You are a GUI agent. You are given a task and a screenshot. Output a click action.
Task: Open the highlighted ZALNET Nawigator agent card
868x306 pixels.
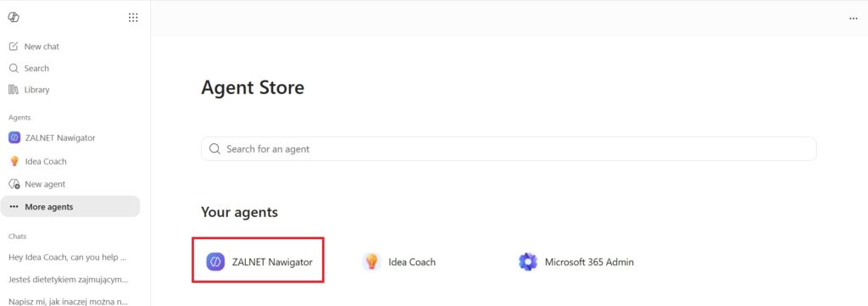258,260
